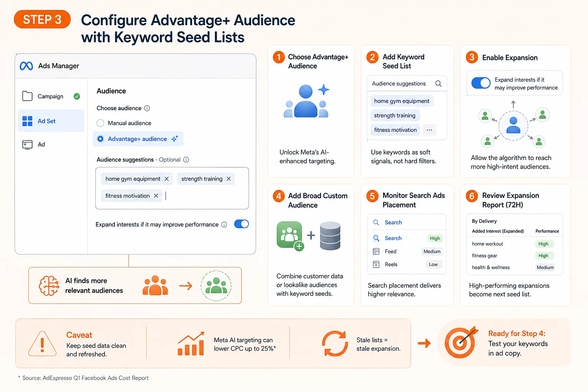Toggle Expand interests switch in Enable Expansion card
Screen dimensions: 588x392
pyautogui.click(x=481, y=83)
